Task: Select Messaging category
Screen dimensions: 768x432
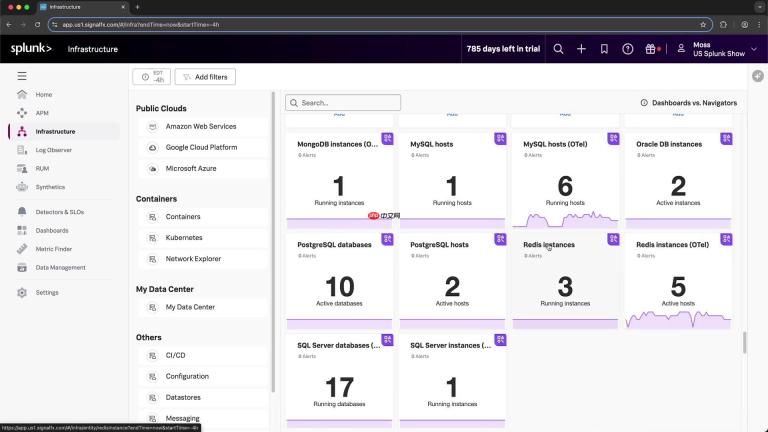Action: pos(203,418)
